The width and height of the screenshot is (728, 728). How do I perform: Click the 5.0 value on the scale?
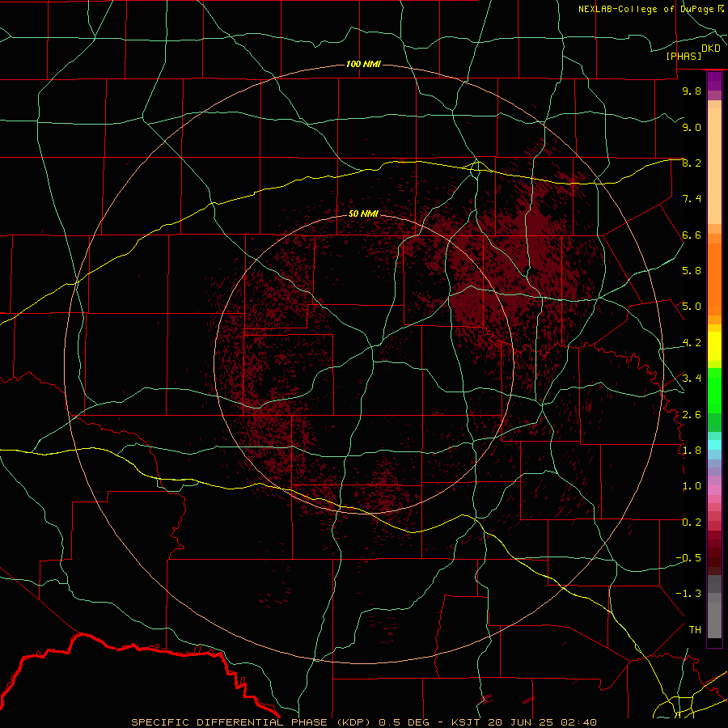click(x=692, y=307)
